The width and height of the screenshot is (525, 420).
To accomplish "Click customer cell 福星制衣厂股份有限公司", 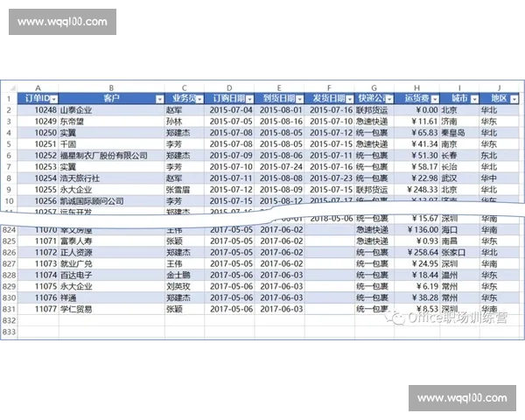I will [x=111, y=156].
